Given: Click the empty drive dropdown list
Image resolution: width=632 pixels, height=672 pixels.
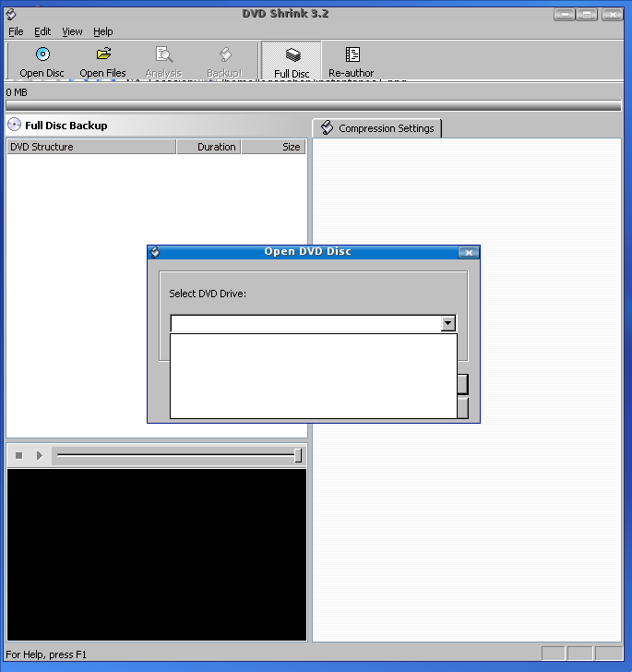Looking at the screenshot, I should coord(314,376).
